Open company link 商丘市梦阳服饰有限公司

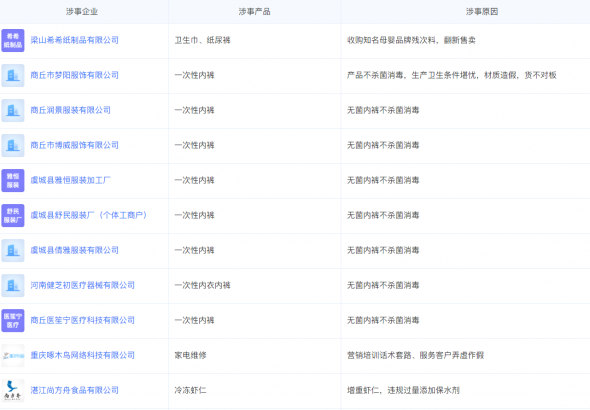tap(75, 75)
